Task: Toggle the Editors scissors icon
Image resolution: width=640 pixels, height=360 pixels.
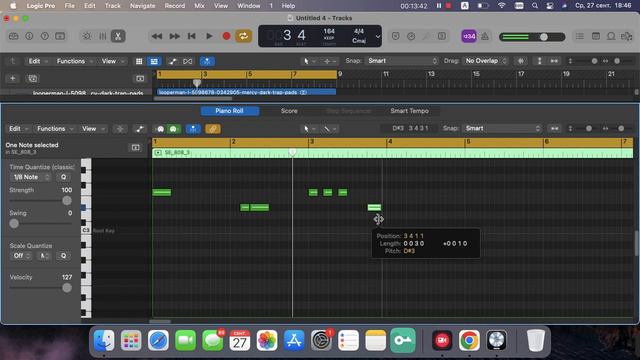Action: click(118, 36)
